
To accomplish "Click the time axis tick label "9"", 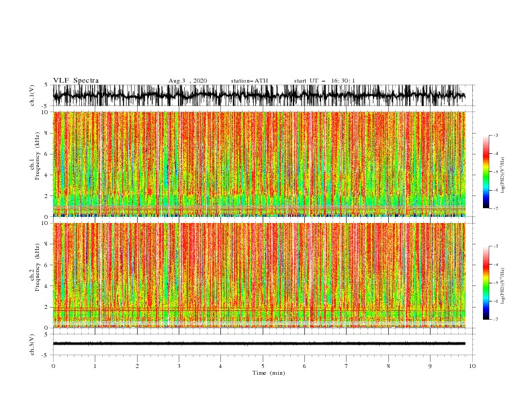I will coord(430,366).
